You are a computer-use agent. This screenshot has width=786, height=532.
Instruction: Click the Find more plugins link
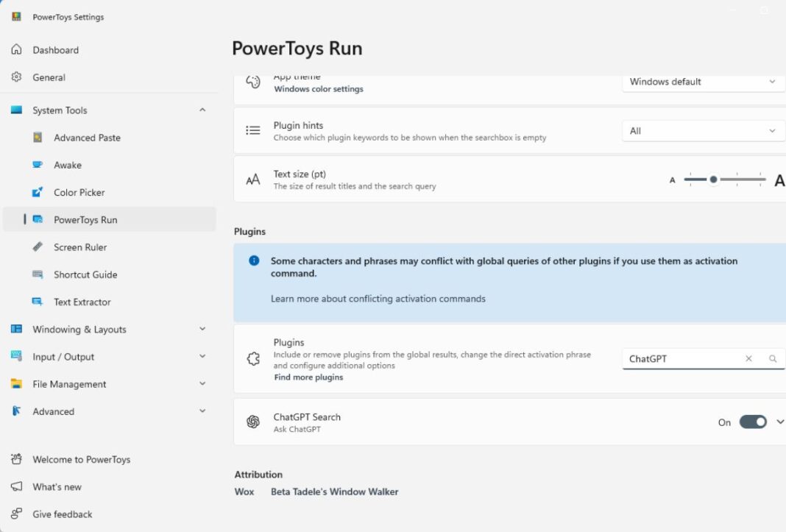coord(307,377)
